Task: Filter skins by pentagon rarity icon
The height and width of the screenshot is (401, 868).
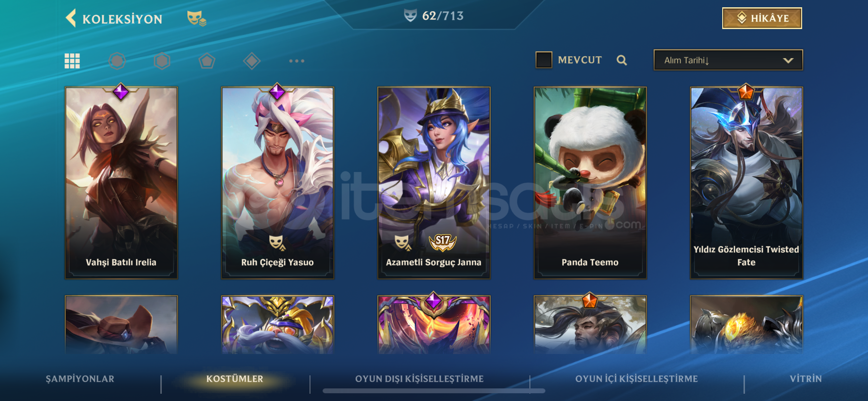Action: click(x=207, y=61)
